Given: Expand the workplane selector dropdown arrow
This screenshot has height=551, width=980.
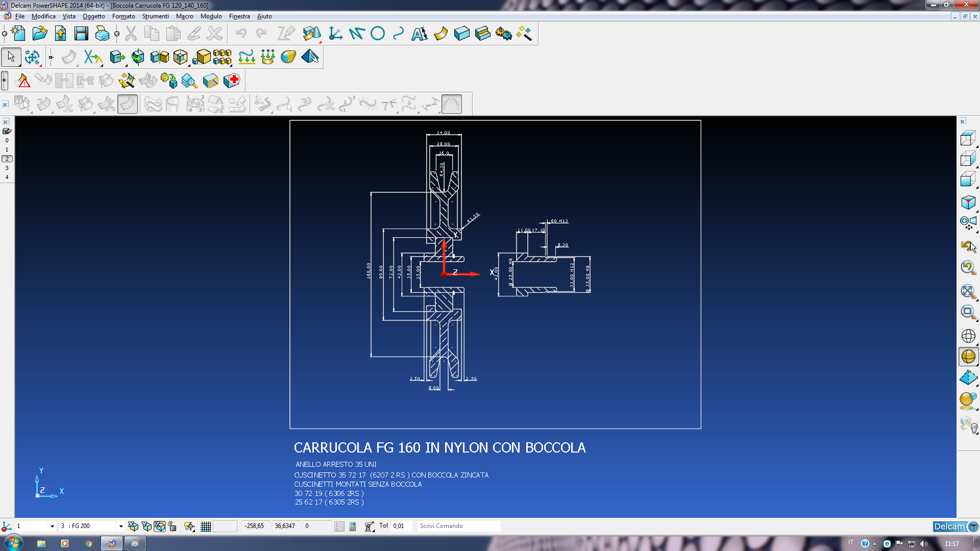Looking at the screenshot, I should pos(52,527).
